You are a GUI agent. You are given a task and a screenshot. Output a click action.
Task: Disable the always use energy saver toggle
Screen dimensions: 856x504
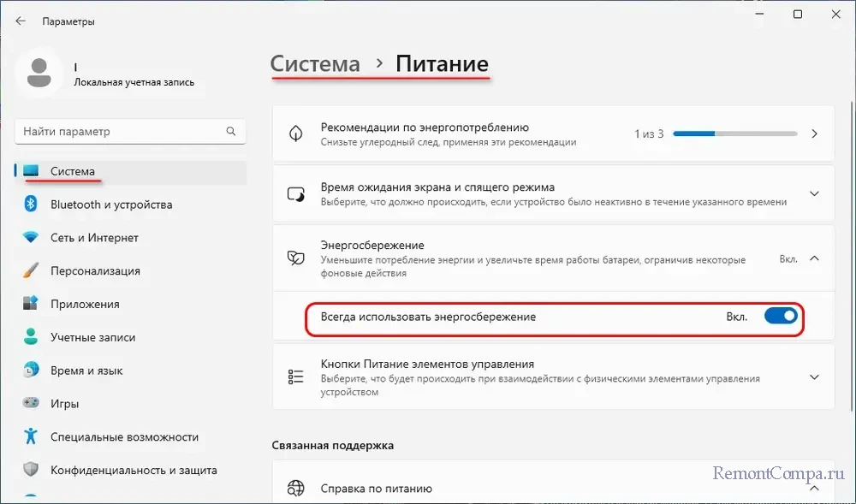point(781,317)
